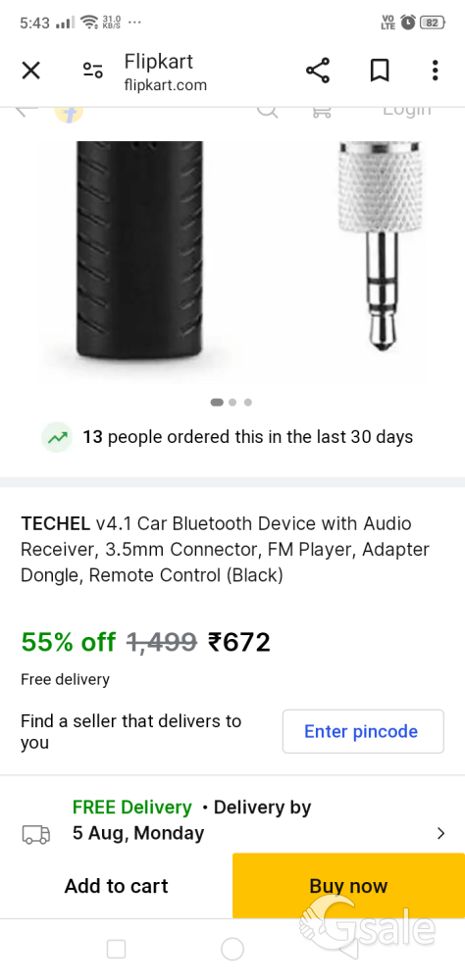Select the third image carousel dot
The image size is (465, 980).
click(x=248, y=403)
